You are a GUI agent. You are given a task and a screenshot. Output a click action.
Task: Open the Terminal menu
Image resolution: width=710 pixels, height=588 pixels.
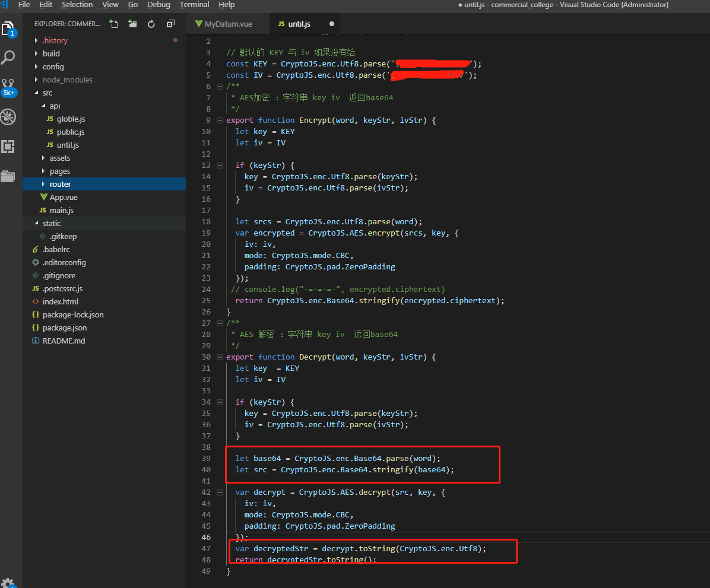[194, 5]
